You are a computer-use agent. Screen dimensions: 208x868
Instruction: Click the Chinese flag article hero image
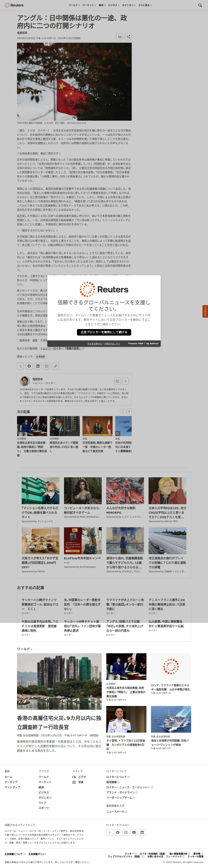click(74, 81)
